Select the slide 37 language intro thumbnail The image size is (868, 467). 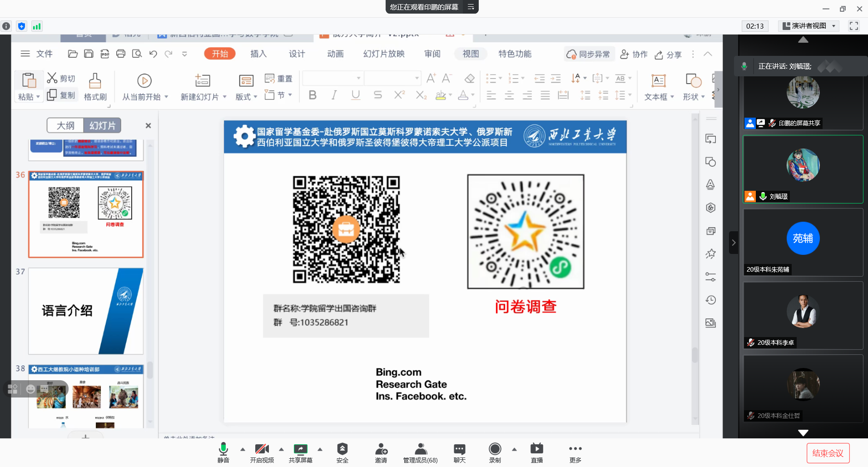(x=86, y=311)
